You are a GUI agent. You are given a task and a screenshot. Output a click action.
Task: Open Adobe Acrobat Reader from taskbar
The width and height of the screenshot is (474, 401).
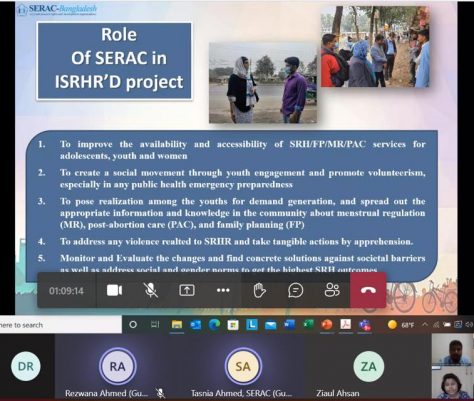pyautogui.click(x=346, y=324)
